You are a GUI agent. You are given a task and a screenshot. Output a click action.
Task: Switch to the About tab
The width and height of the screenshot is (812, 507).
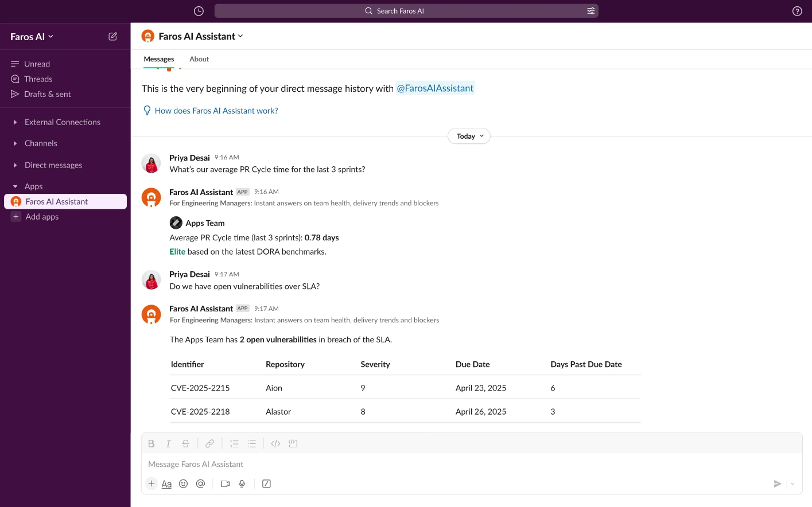pos(199,58)
